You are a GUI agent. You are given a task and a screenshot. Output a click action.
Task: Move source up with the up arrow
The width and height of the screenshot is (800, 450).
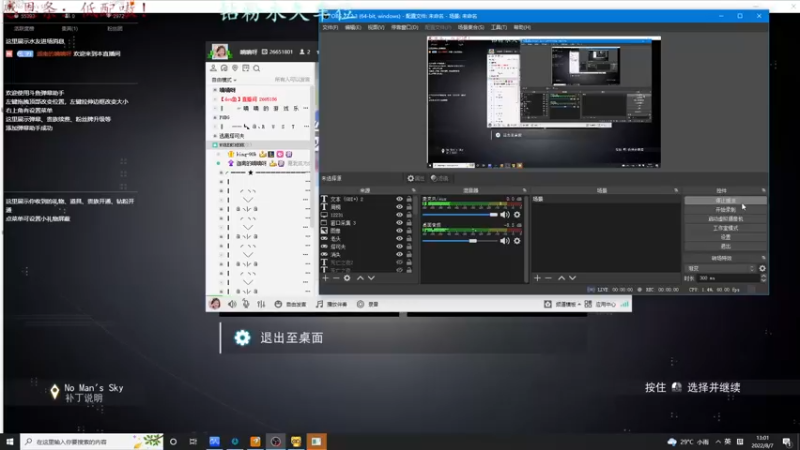click(360, 278)
